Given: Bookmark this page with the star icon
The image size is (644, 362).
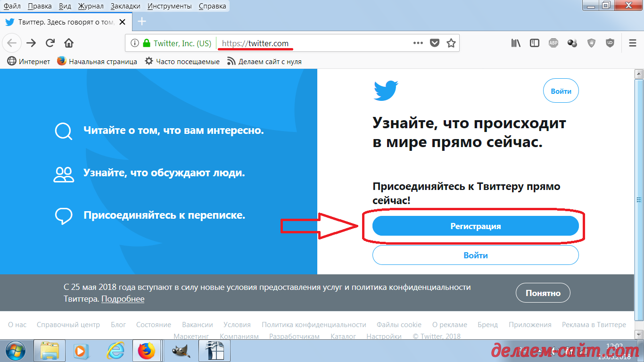Looking at the screenshot, I should coord(451,43).
